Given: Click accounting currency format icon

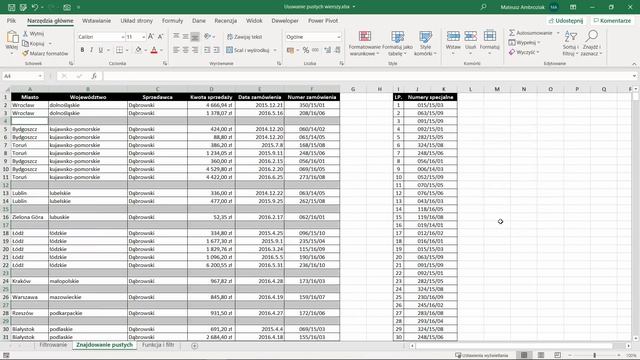Looking at the screenshot, I should point(290,50).
